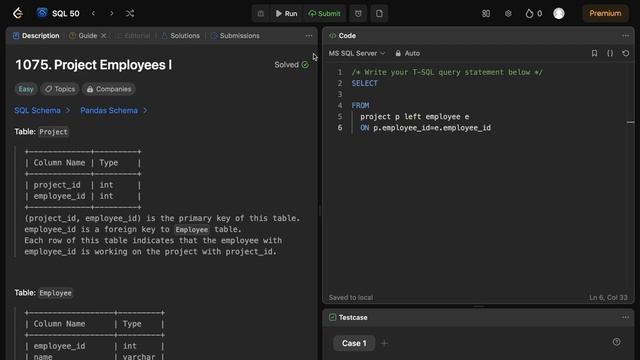Click the Easy difficulty tag
The width and height of the screenshot is (640, 360).
point(26,89)
